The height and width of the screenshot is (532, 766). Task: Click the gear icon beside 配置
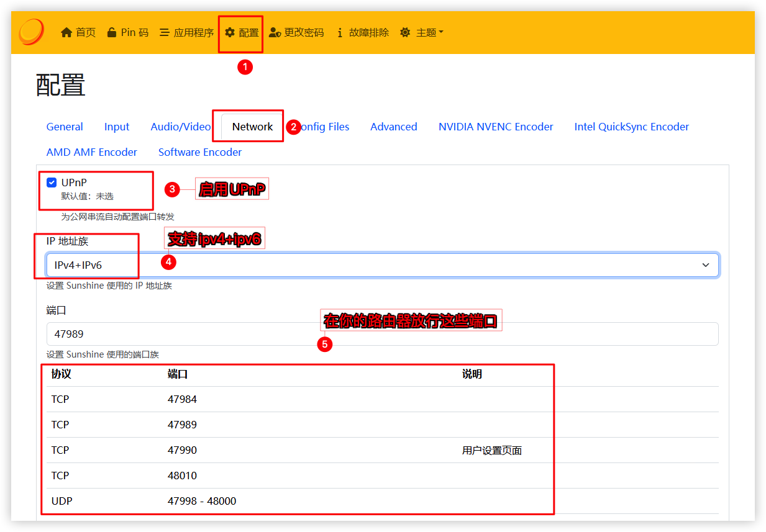[230, 32]
